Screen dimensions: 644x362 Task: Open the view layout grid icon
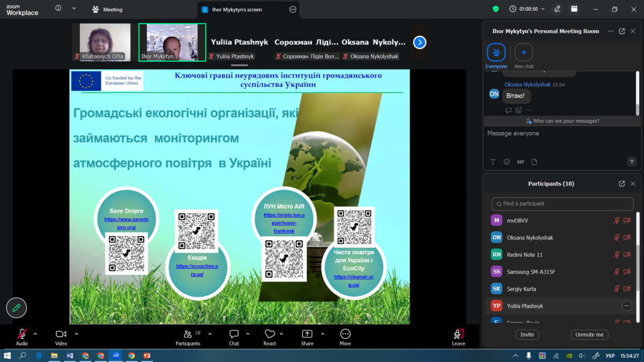(x=574, y=9)
